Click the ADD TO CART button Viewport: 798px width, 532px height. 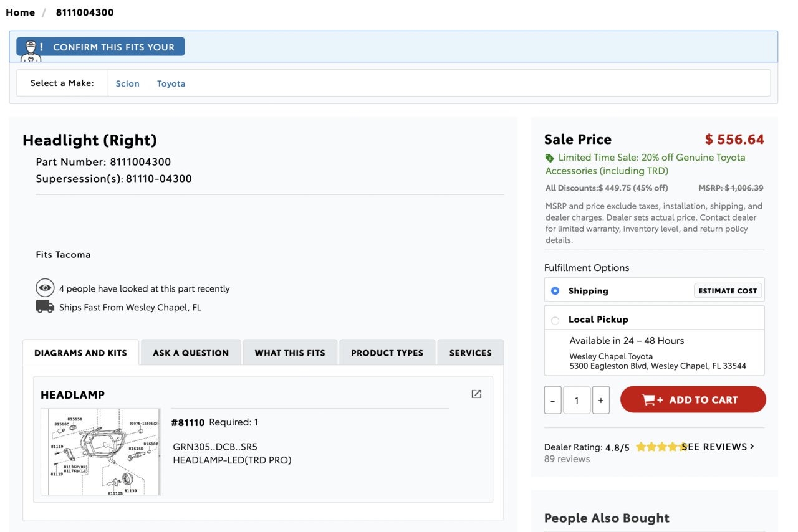[693, 399]
